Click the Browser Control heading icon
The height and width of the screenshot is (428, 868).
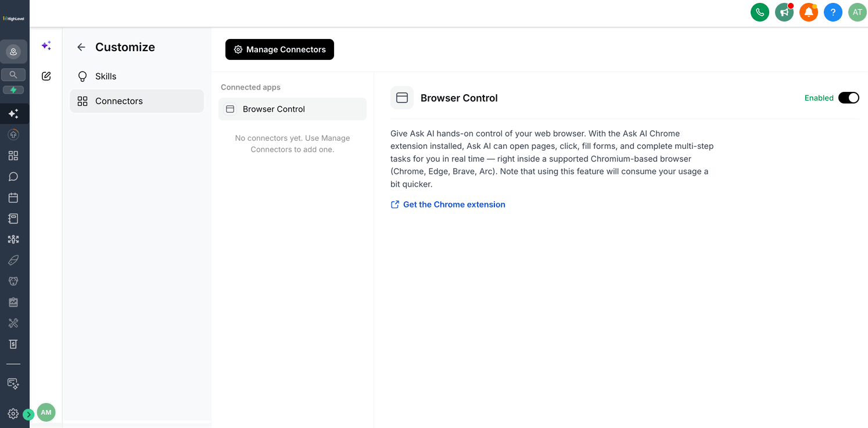coord(402,98)
